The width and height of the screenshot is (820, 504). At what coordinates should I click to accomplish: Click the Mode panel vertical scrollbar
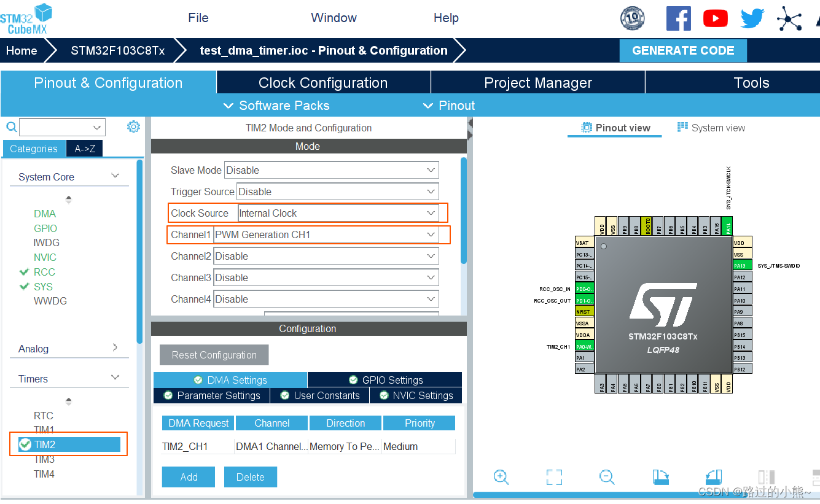coord(464,211)
